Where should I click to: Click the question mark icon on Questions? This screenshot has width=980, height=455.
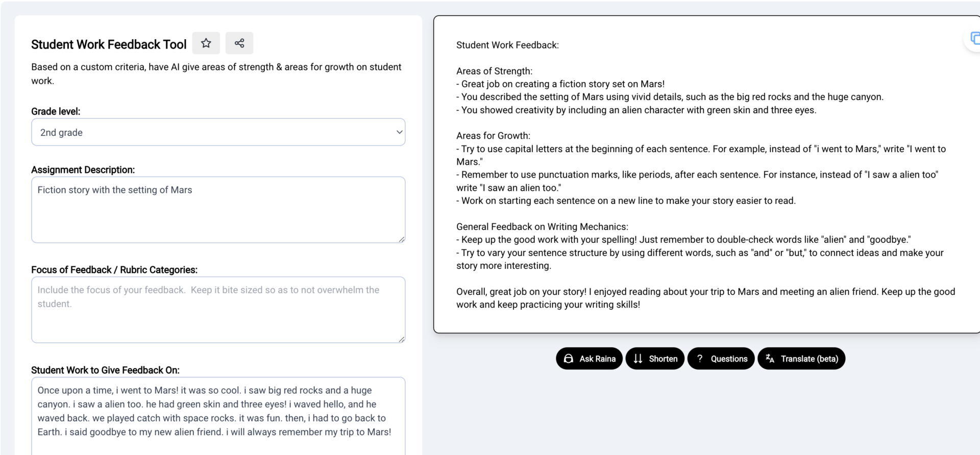click(x=700, y=359)
